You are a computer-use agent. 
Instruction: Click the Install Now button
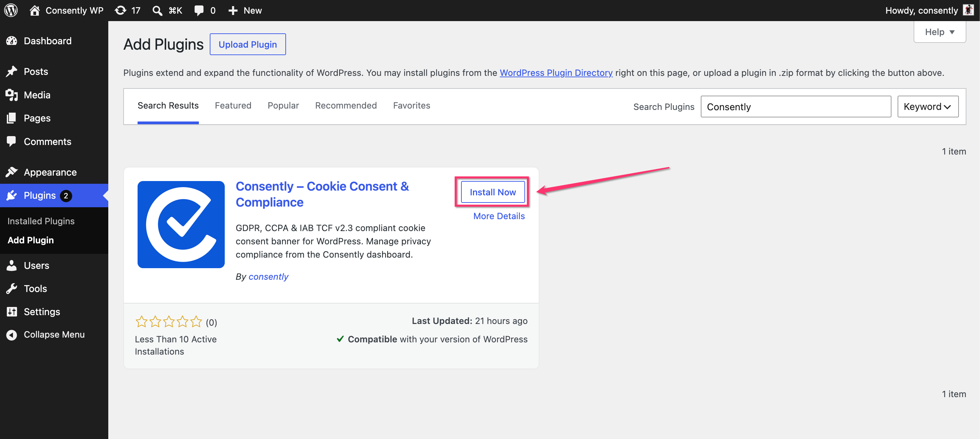[492, 192]
